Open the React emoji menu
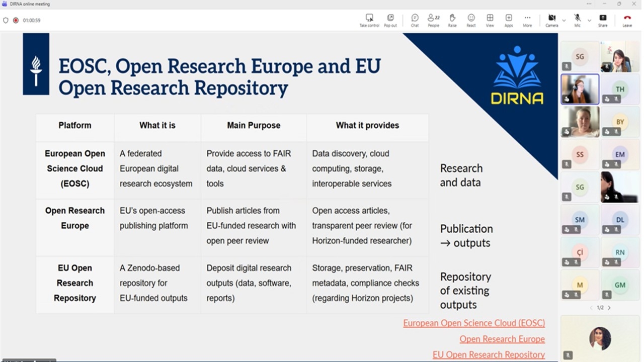Image resolution: width=644 pixels, height=362 pixels. click(471, 20)
